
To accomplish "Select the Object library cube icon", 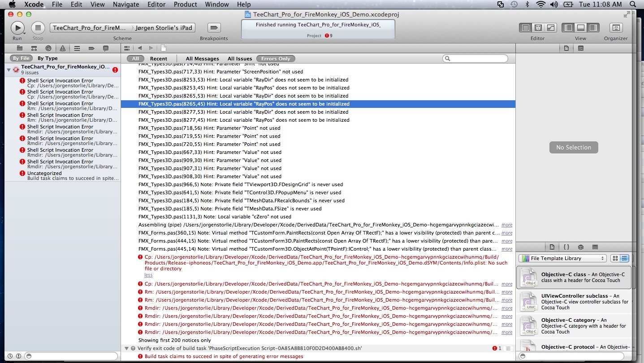I will click(x=581, y=247).
